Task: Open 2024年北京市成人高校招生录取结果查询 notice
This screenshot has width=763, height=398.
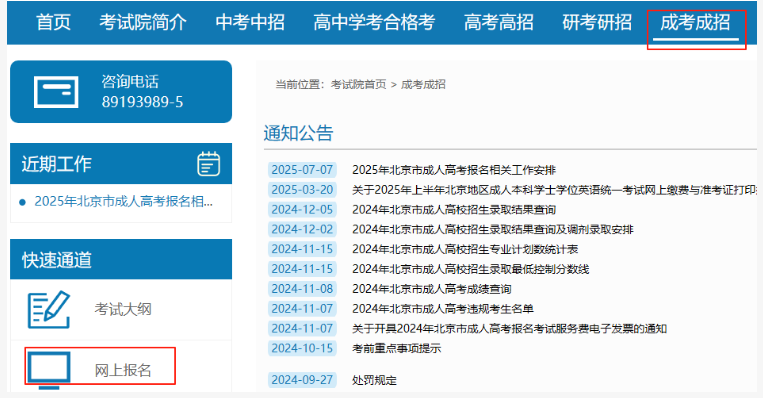Action: point(454,210)
